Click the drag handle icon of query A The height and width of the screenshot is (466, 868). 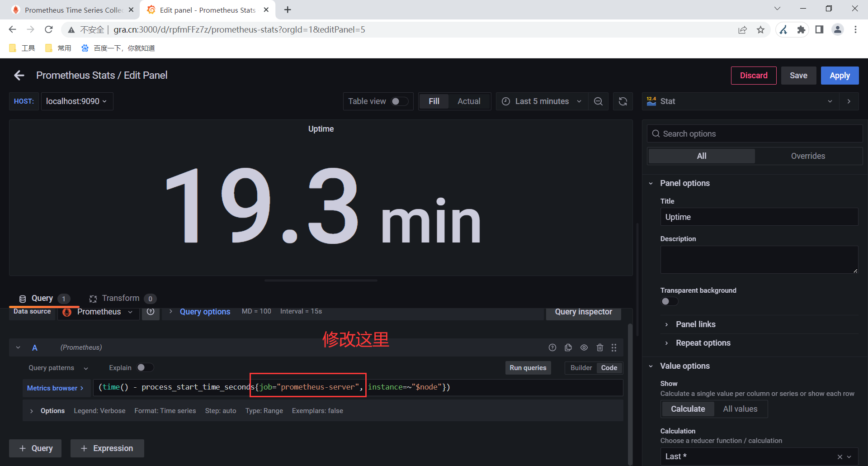[x=614, y=347]
